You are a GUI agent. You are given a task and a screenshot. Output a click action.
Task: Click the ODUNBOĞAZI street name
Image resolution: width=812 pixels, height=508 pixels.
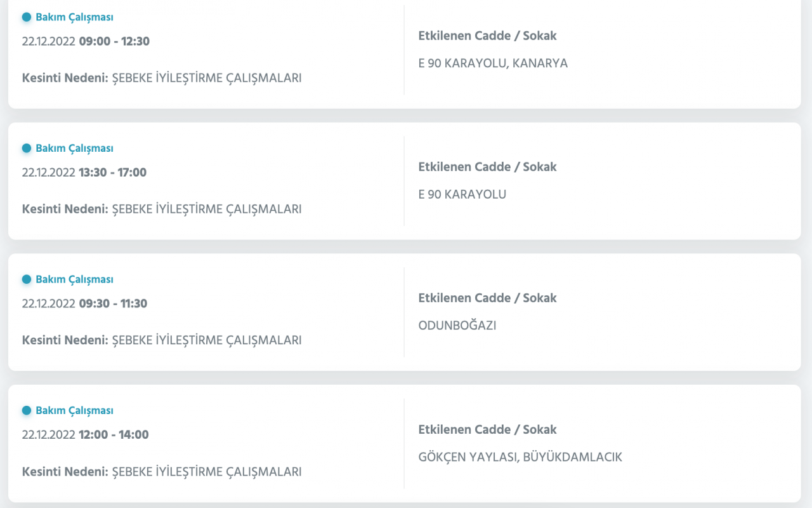click(x=457, y=326)
